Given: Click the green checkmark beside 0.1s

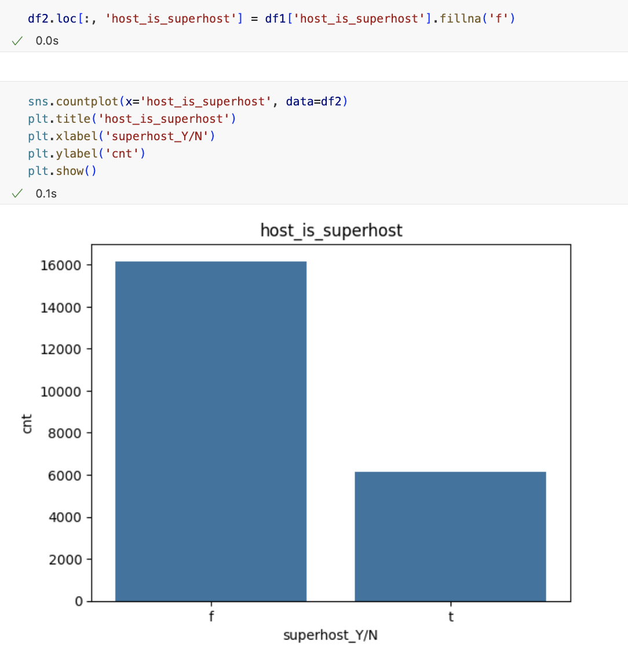Looking at the screenshot, I should pyautogui.click(x=17, y=193).
